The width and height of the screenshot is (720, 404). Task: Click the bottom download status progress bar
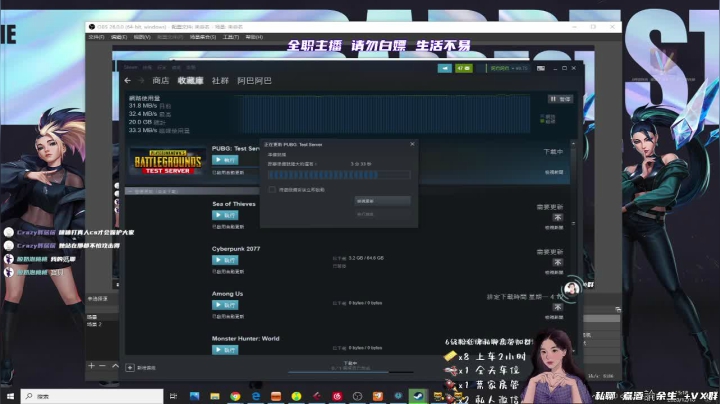pyautogui.click(x=350, y=372)
